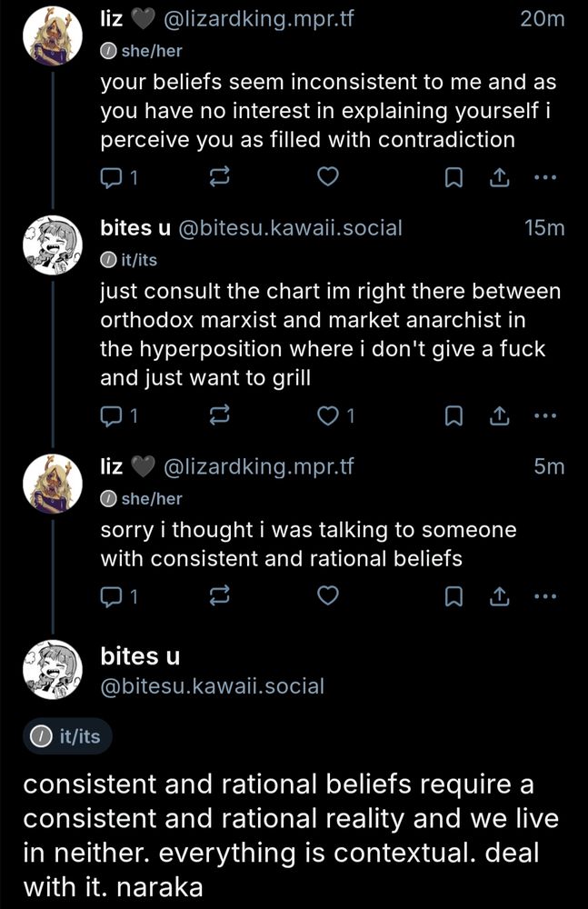588x909 pixels.
Task: Open @bitesu.kawaii.social handle on main post
Action: [x=211, y=686]
